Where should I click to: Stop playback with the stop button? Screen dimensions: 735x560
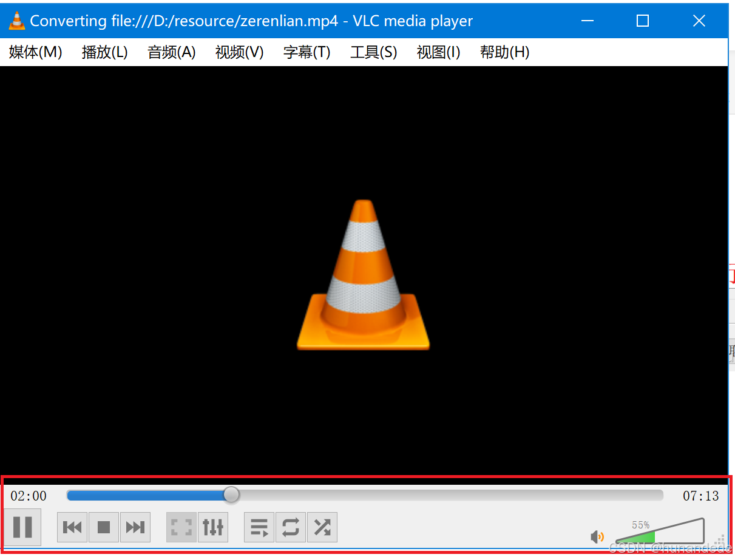click(x=104, y=527)
